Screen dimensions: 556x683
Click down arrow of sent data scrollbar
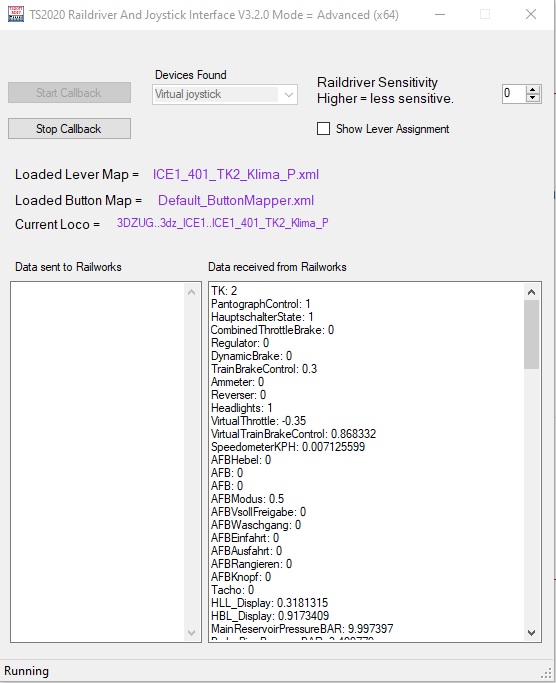coord(191,632)
